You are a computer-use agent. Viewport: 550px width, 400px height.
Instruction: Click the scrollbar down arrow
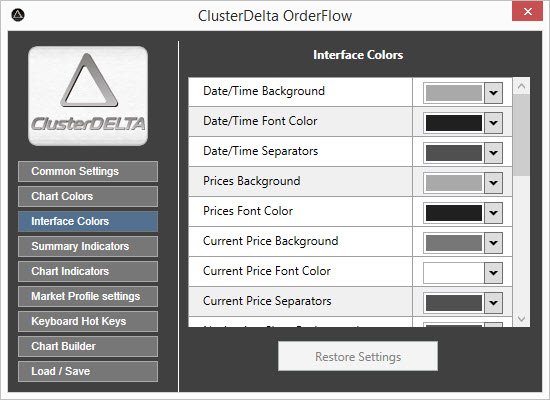click(x=521, y=319)
